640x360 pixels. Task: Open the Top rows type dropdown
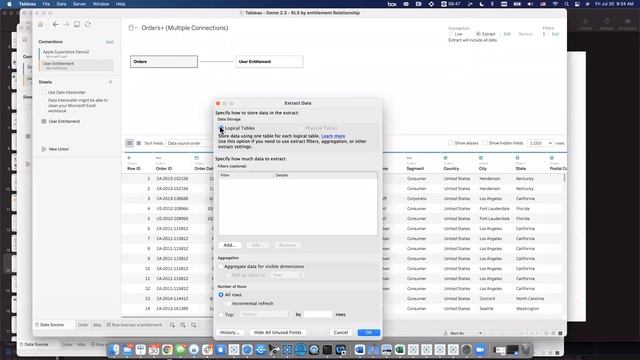pyautogui.click(x=266, y=315)
